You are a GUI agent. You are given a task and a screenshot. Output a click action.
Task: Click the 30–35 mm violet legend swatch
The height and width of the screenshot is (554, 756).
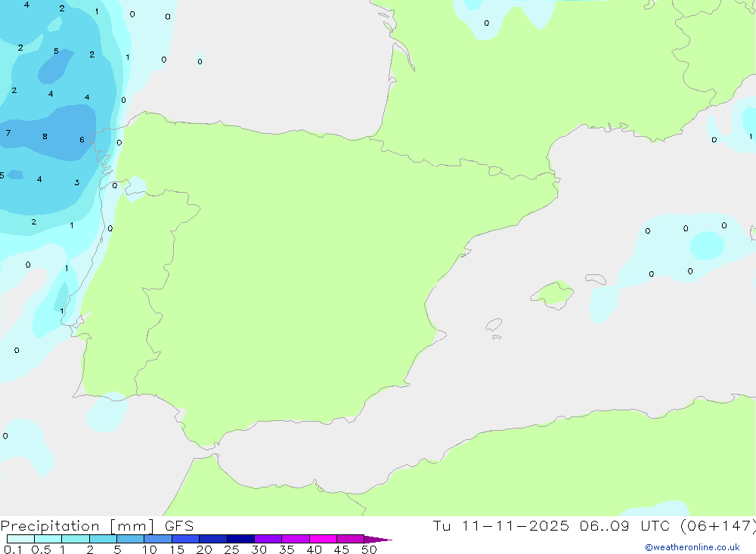click(x=268, y=539)
